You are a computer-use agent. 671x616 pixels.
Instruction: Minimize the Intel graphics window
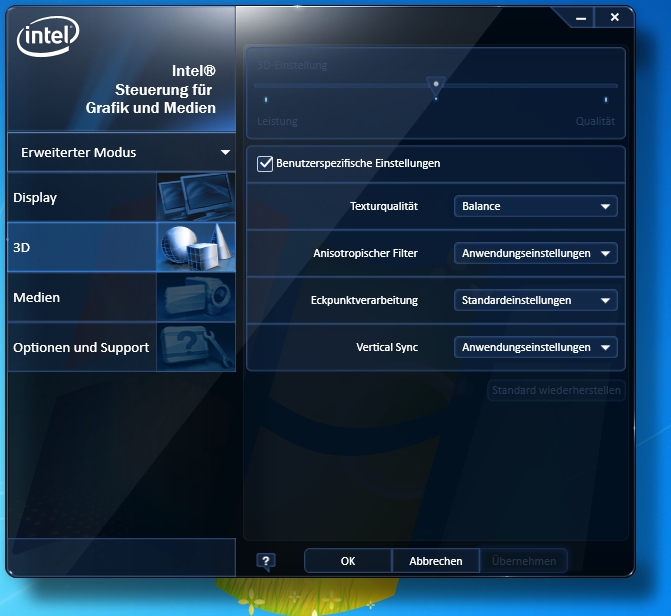click(x=581, y=18)
